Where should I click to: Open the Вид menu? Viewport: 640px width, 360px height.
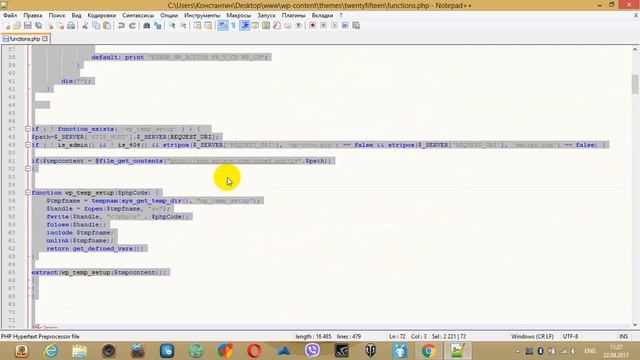[x=76, y=16]
